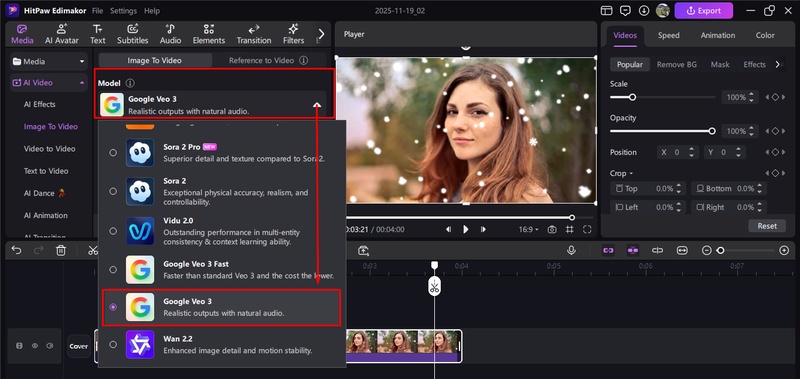Select the Sora 2 radio button
Viewport: 800px width, 379px height.
(113, 191)
